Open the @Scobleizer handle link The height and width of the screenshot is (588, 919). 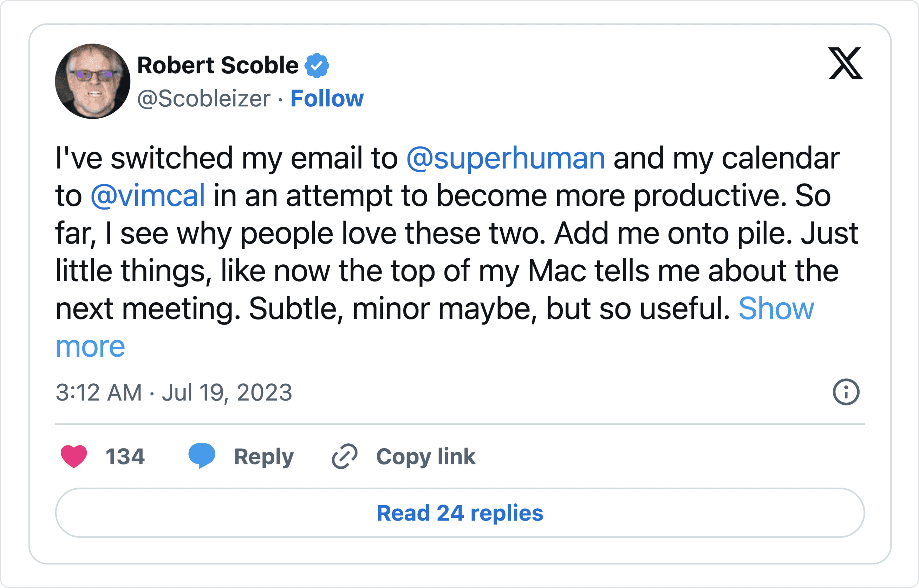tap(204, 99)
